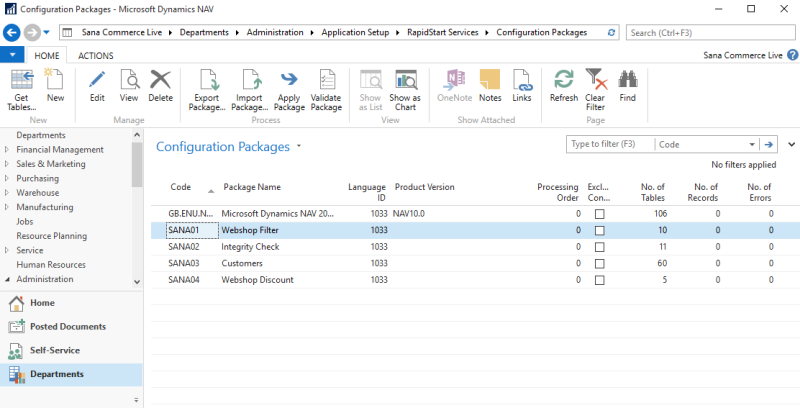The width and height of the screenshot is (800, 408).
Task: Open Human Resources in the tree
Action: (51, 265)
